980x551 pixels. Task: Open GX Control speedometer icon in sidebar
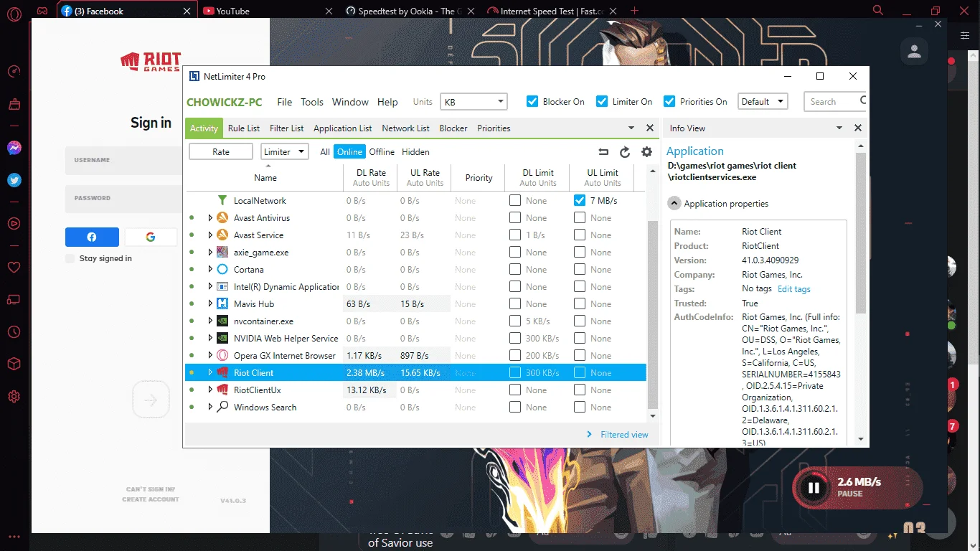tap(14, 72)
